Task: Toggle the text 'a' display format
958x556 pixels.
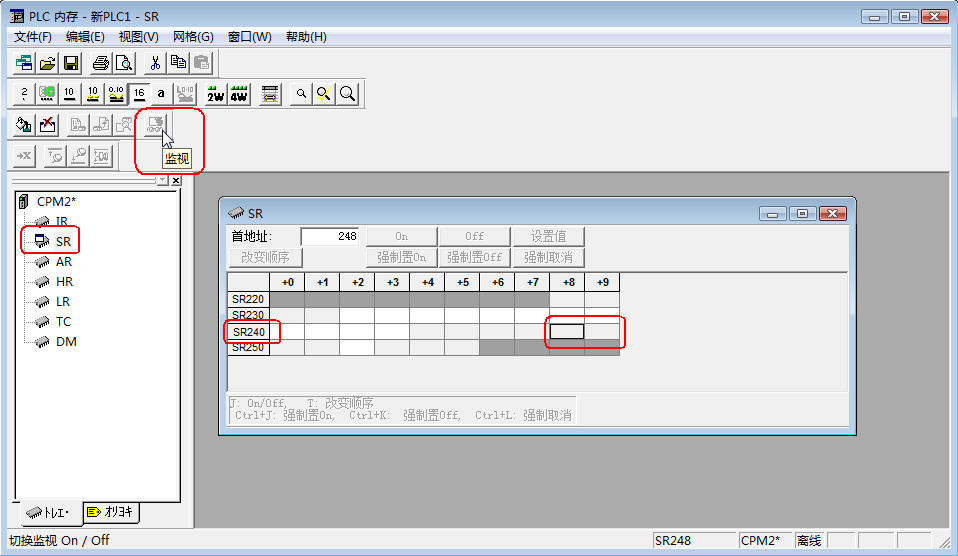Action: (x=161, y=94)
